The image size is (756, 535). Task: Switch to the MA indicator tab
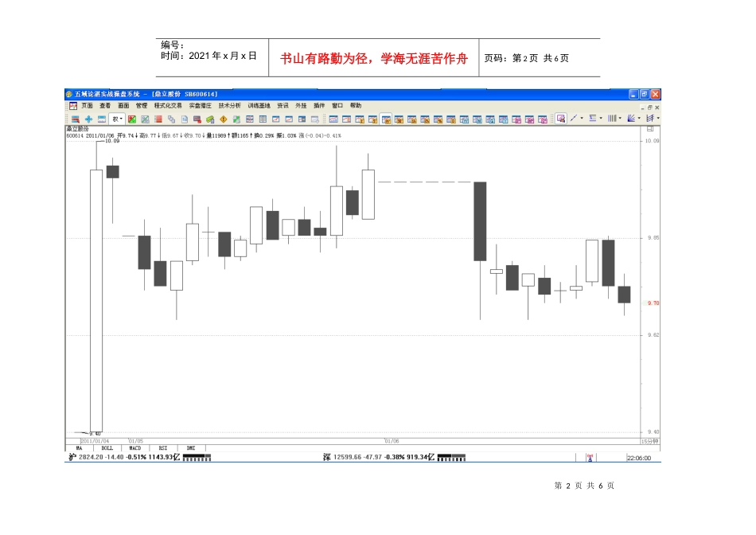click(79, 448)
